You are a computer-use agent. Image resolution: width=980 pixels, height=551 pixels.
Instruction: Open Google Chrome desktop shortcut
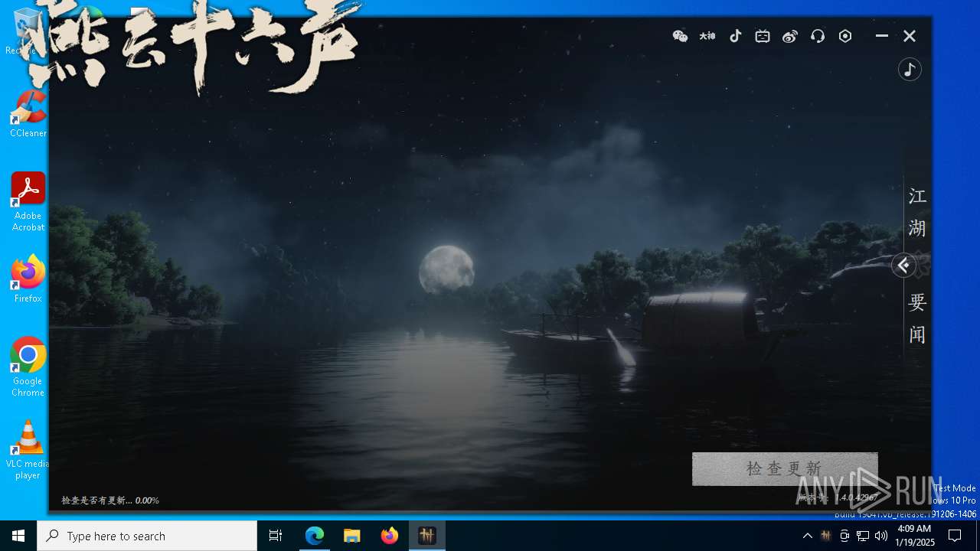click(x=28, y=367)
